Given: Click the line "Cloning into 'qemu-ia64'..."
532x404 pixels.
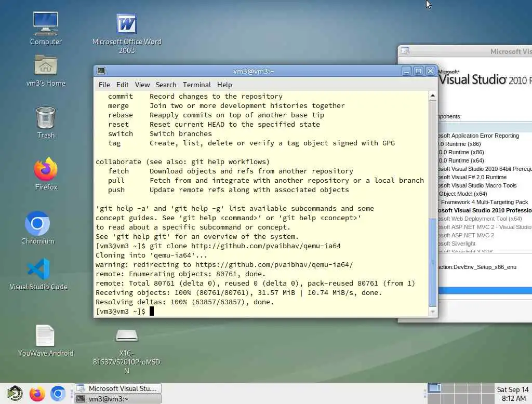Looking at the screenshot, I should click(x=151, y=255).
